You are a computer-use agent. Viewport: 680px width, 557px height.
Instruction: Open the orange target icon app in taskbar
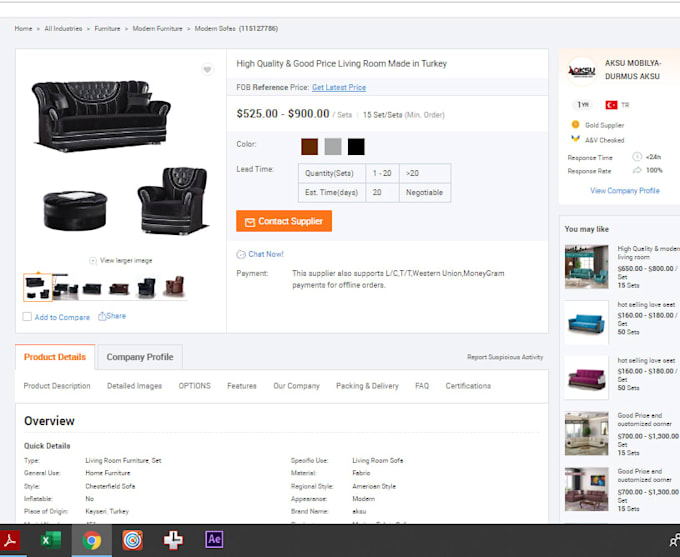pyautogui.click(x=132, y=541)
